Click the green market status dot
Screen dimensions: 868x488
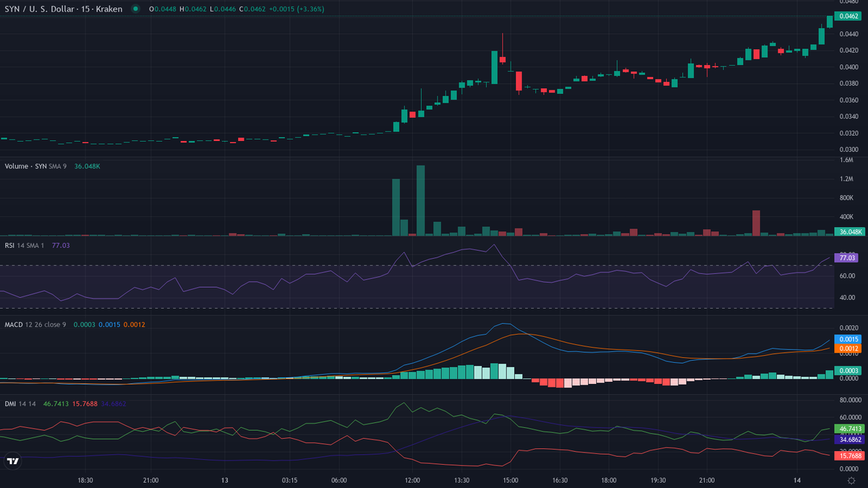(135, 9)
